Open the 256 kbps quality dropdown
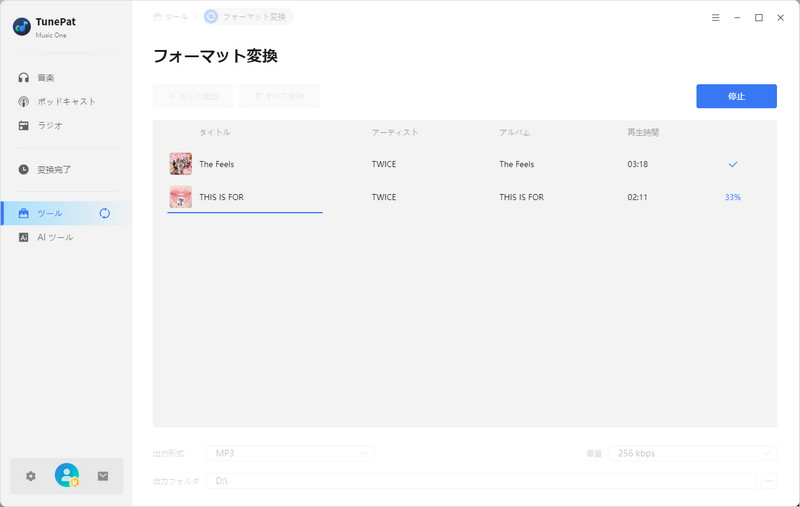 [692, 453]
